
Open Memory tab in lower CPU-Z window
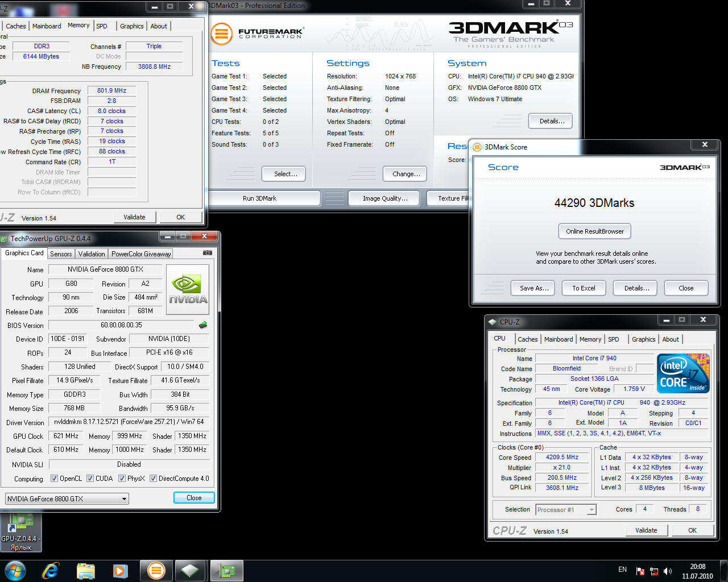click(x=590, y=339)
